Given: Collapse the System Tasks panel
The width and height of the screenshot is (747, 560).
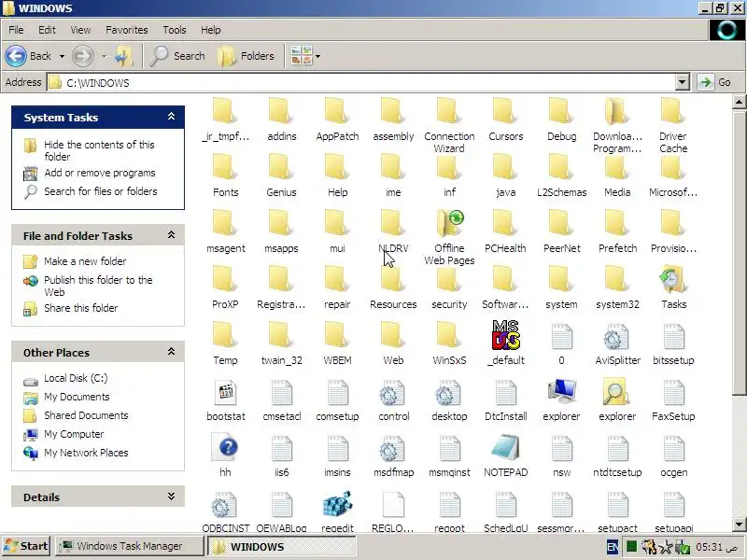Looking at the screenshot, I should 172,117.
